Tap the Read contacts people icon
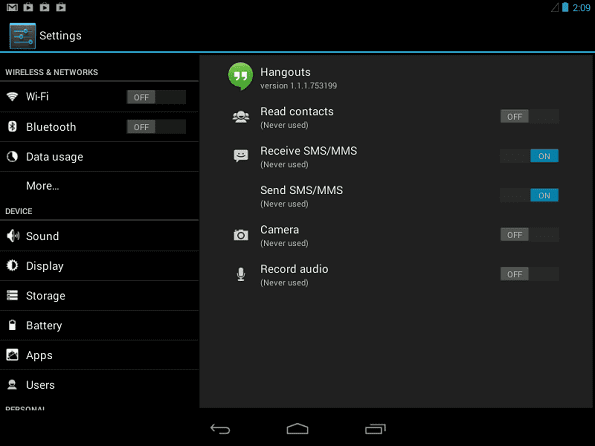595x446 pixels. pyautogui.click(x=241, y=117)
